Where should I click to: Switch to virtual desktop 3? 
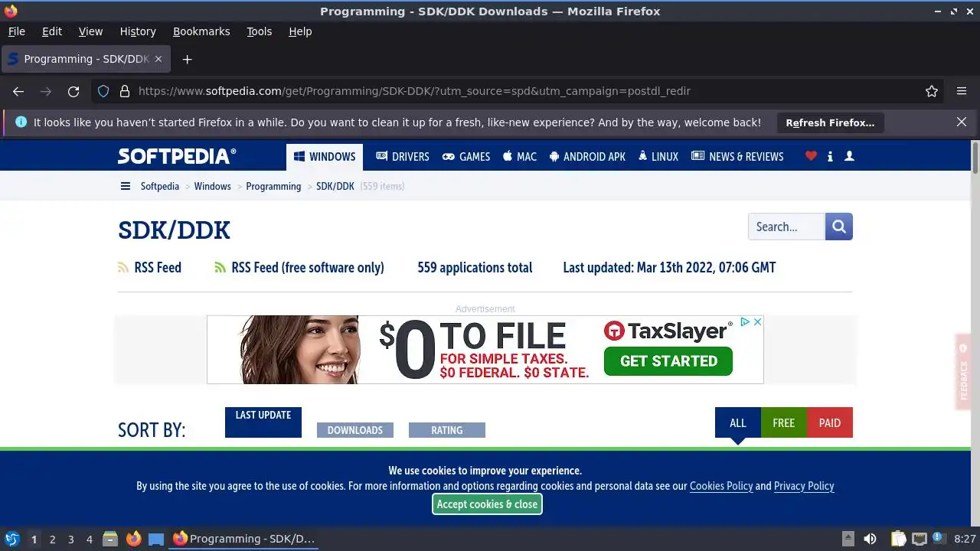coord(70,540)
